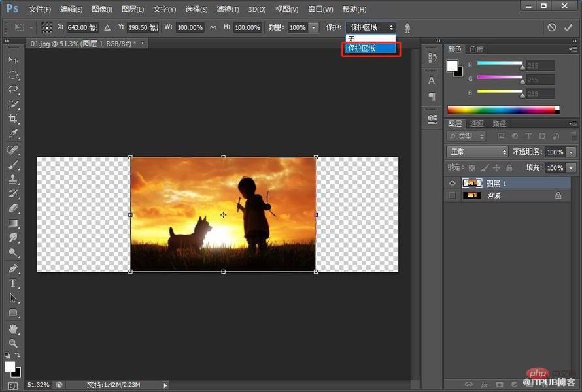Select the Hand tool
Image resolution: width=582 pixels, height=392 pixels.
click(x=13, y=329)
